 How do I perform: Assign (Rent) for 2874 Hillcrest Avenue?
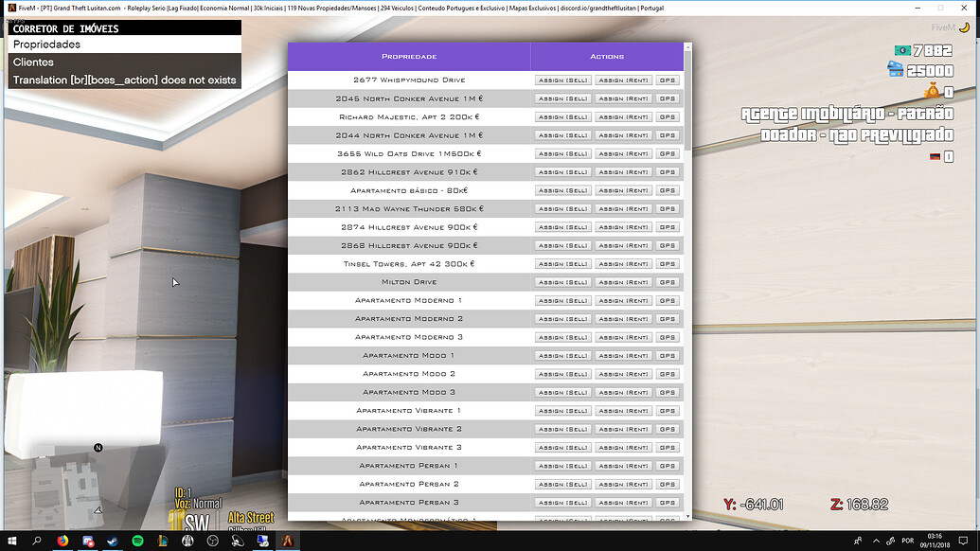pos(624,227)
